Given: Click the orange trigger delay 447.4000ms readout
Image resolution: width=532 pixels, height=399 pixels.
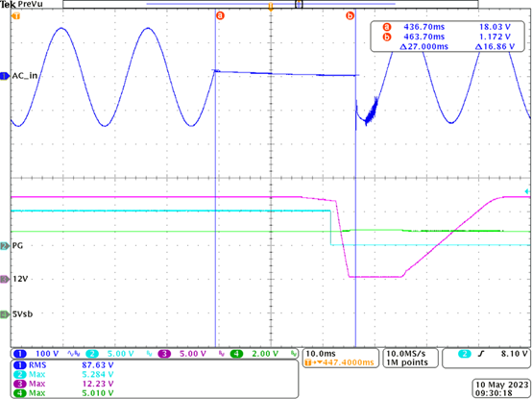Looking at the screenshot, I should coord(340,362).
